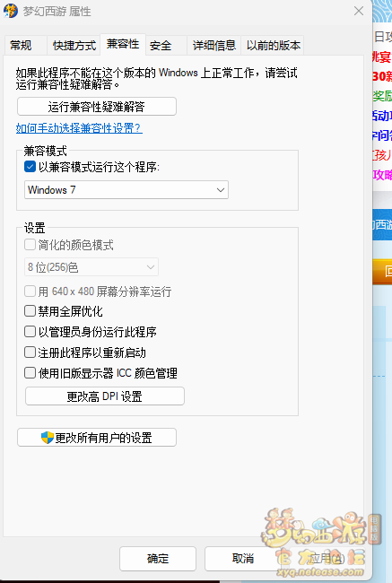Tick 注册此程序以重新启动 checkbox
Image resolution: width=392 pixels, height=583 pixels.
pyautogui.click(x=30, y=352)
